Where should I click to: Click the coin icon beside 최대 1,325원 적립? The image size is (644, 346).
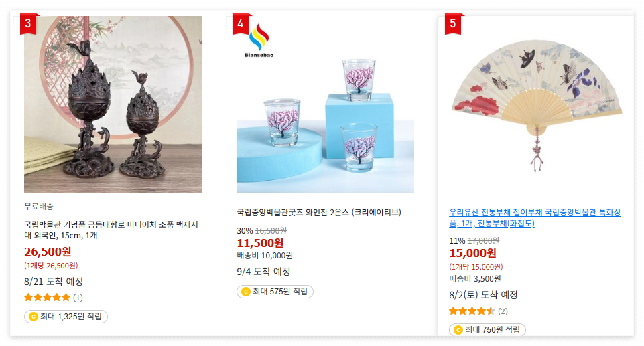click(34, 317)
